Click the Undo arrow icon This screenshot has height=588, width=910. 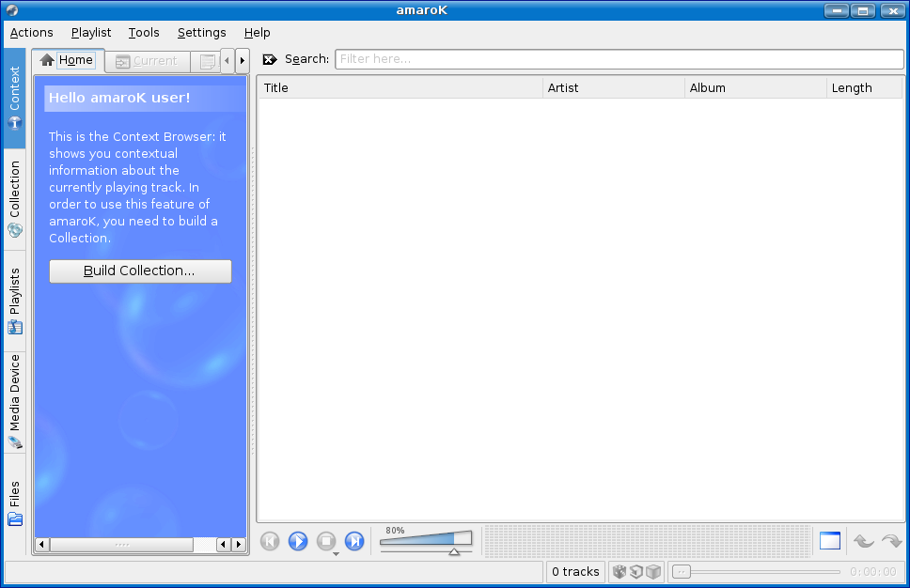(862, 541)
